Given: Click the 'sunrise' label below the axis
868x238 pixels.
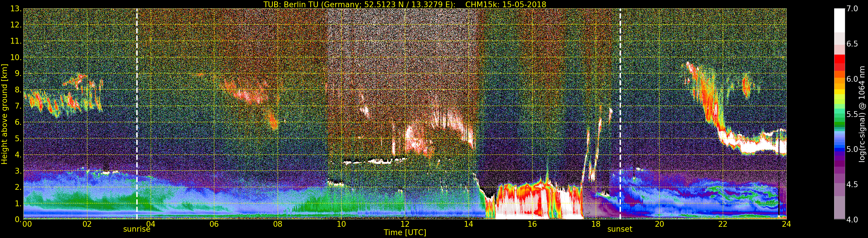Looking at the screenshot, I should click(x=137, y=229).
